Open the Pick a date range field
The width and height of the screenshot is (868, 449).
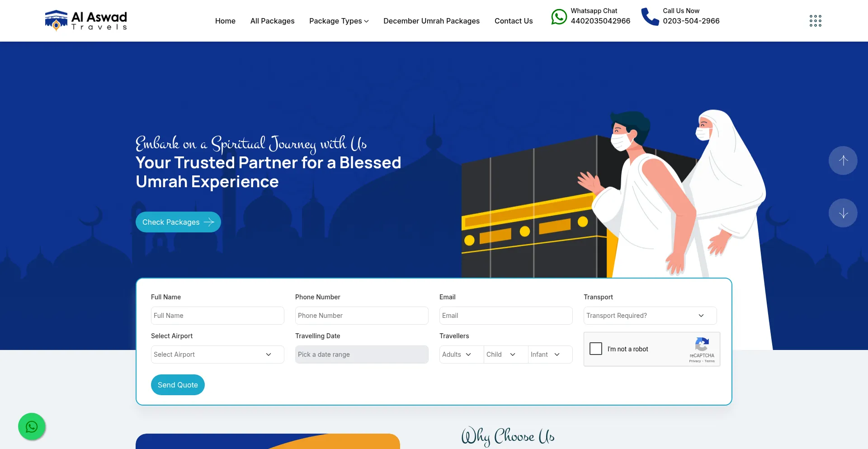click(362, 354)
